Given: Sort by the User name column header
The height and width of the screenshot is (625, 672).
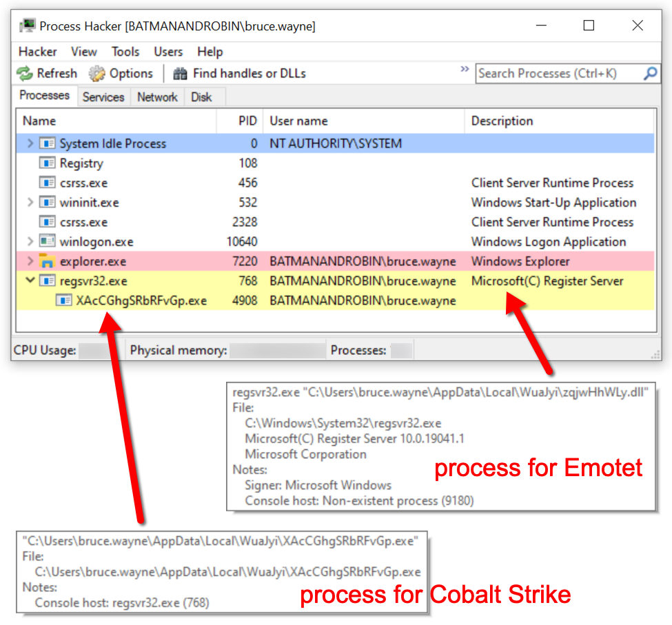Looking at the screenshot, I should pos(363,121).
